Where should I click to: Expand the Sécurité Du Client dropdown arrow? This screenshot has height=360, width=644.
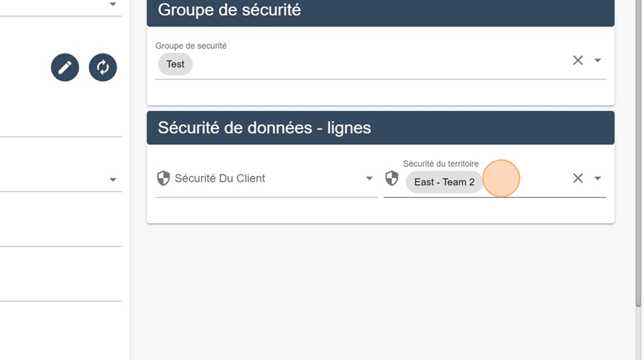369,178
